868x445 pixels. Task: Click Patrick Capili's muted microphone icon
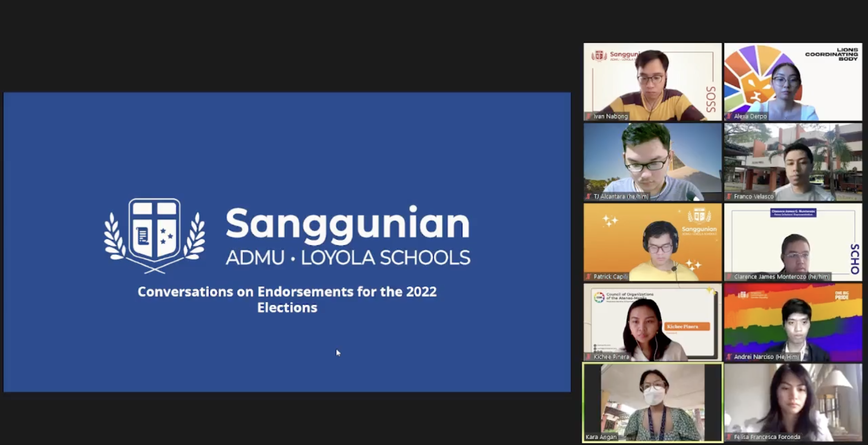589,277
